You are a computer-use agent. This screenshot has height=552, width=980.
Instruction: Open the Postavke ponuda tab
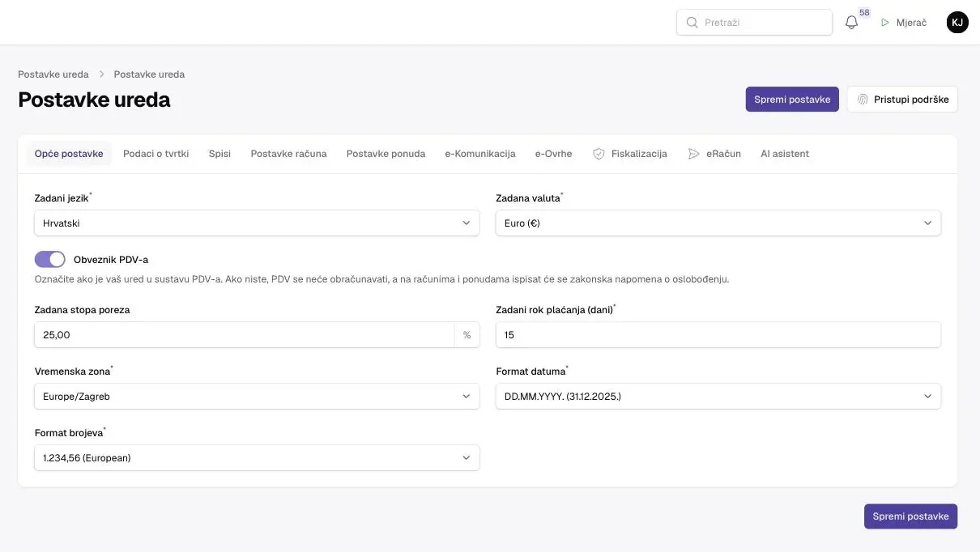pyautogui.click(x=386, y=154)
